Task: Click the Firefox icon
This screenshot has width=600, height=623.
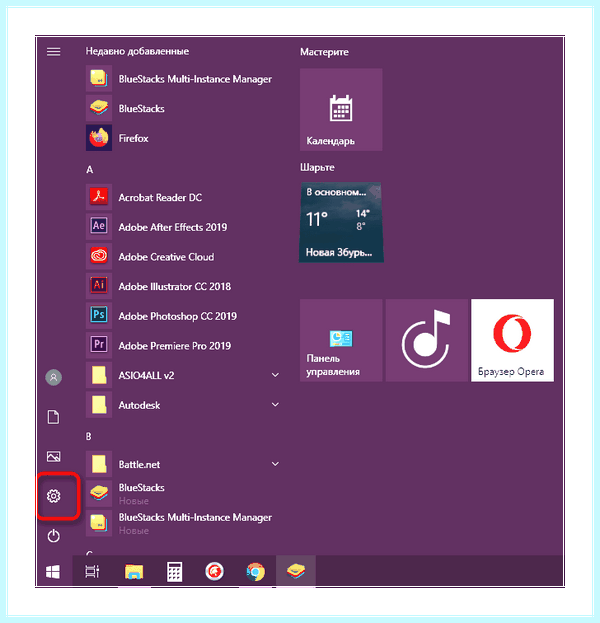Action: 99,138
